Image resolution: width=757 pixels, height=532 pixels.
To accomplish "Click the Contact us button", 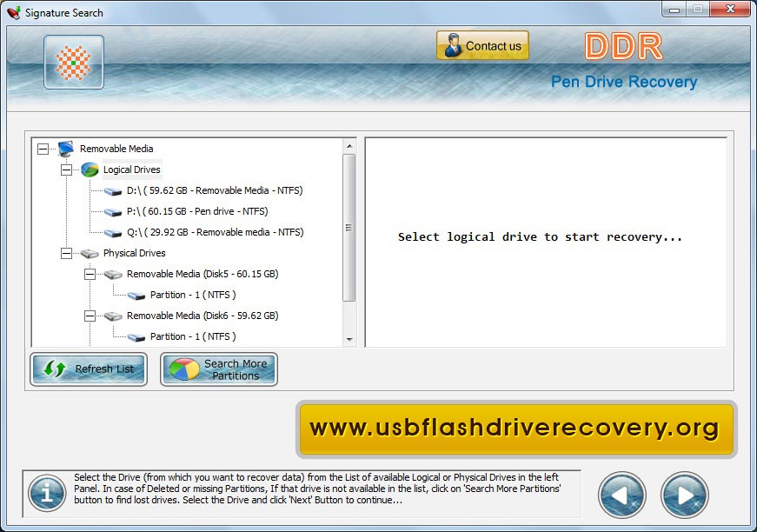I will (x=482, y=45).
